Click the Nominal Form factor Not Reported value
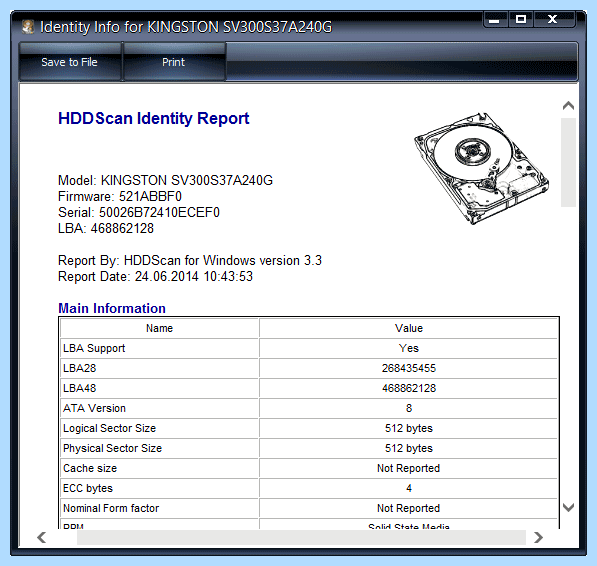Screen dimensions: 597x566 [x=409, y=508]
